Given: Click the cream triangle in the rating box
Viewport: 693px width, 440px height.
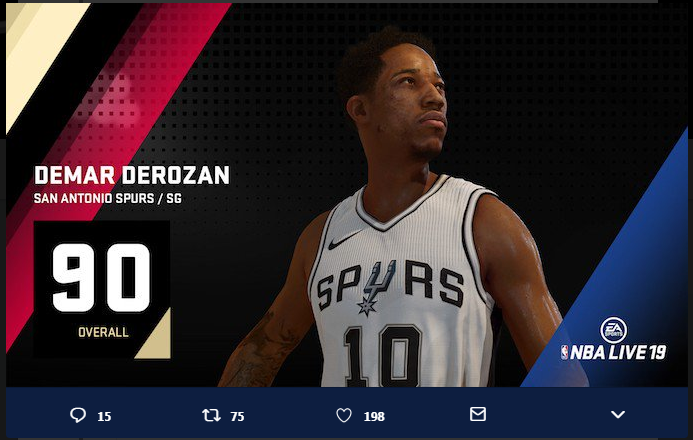Looking at the screenshot, I should 156,337.
